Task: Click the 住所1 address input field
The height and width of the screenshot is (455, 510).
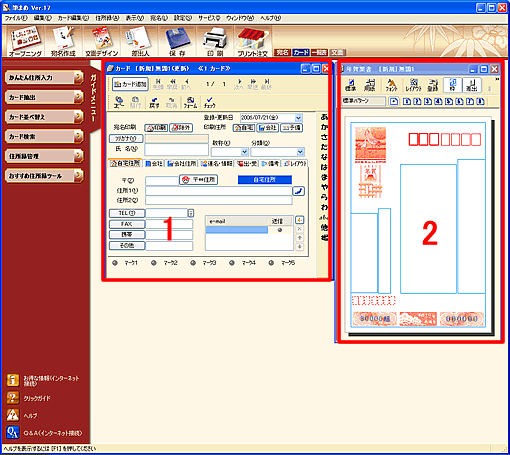Action: (x=219, y=191)
